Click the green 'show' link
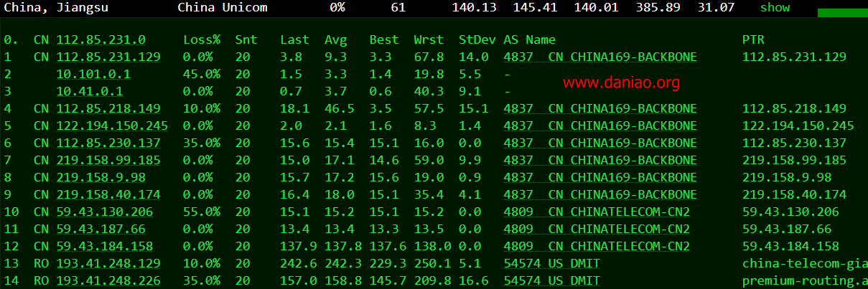The image size is (868, 289). click(x=775, y=7)
